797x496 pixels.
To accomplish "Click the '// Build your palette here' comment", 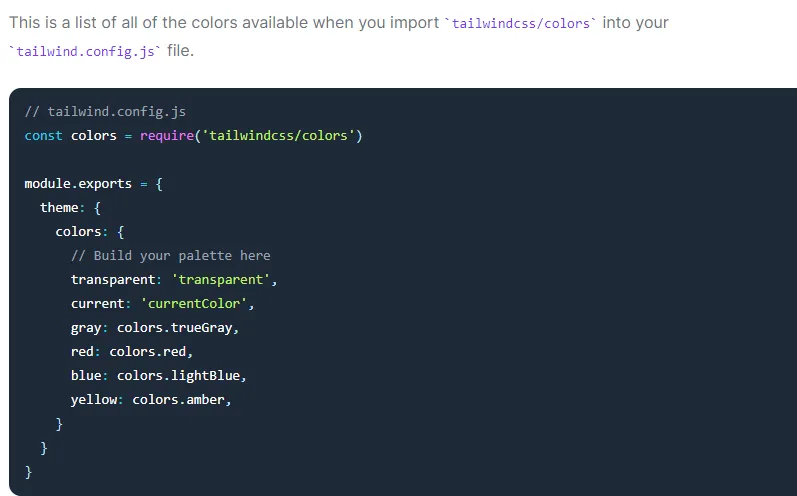I will (170, 255).
